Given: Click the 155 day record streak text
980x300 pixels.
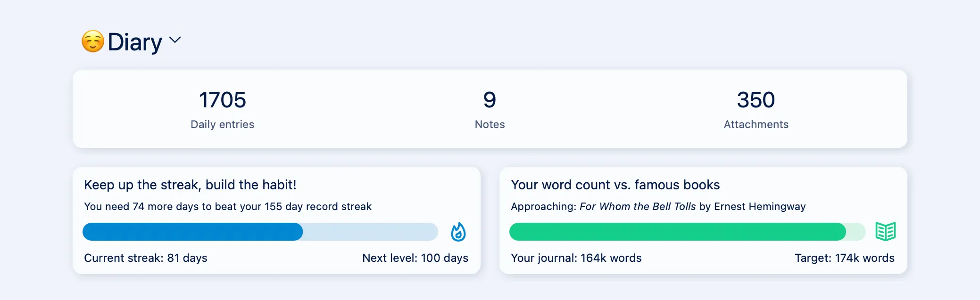Looking at the screenshot, I should click(228, 206).
